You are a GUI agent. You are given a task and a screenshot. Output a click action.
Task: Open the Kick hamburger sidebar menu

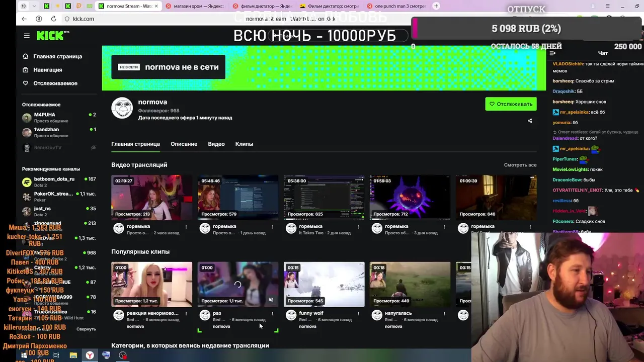tap(27, 36)
